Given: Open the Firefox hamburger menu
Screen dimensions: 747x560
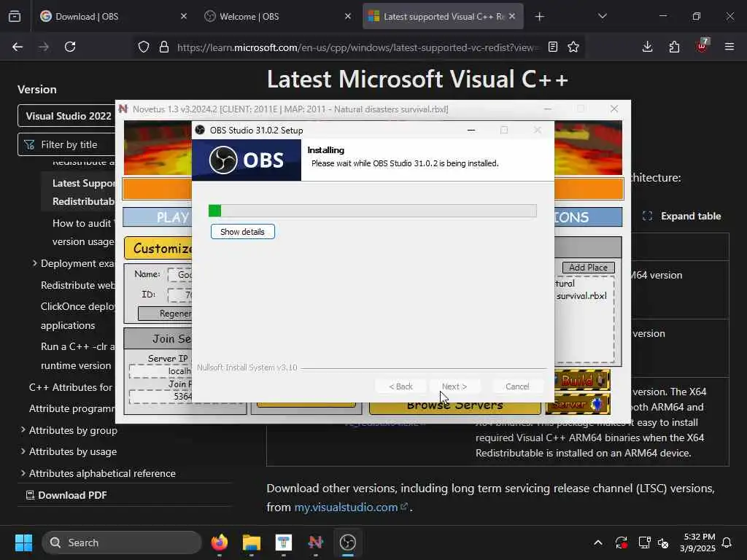Looking at the screenshot, I should (729, 47).
